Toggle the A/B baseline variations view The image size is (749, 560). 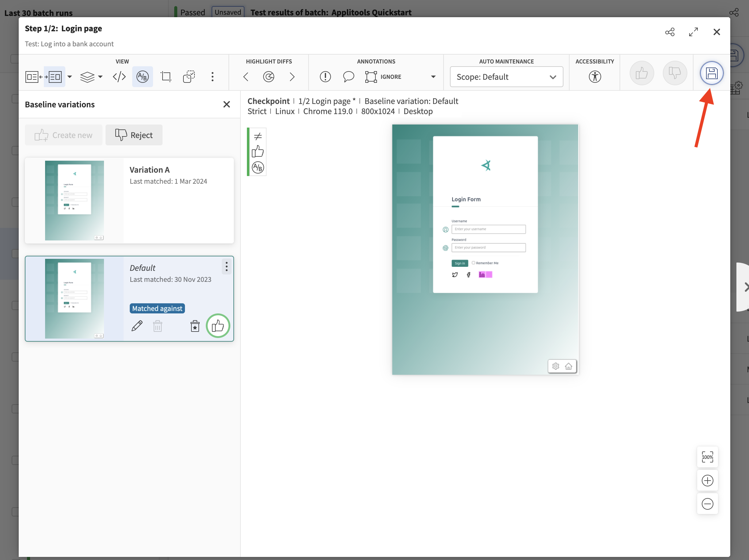[x=142, y=77]
